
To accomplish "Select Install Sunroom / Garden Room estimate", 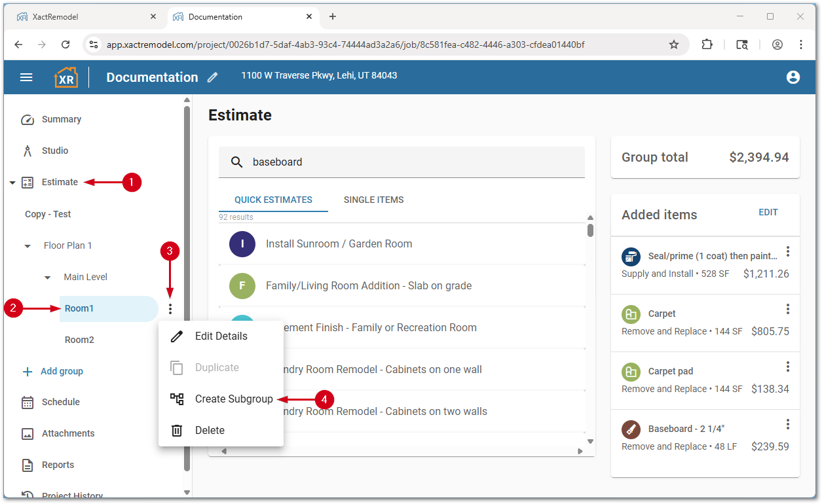I will [x=339, y=243].
